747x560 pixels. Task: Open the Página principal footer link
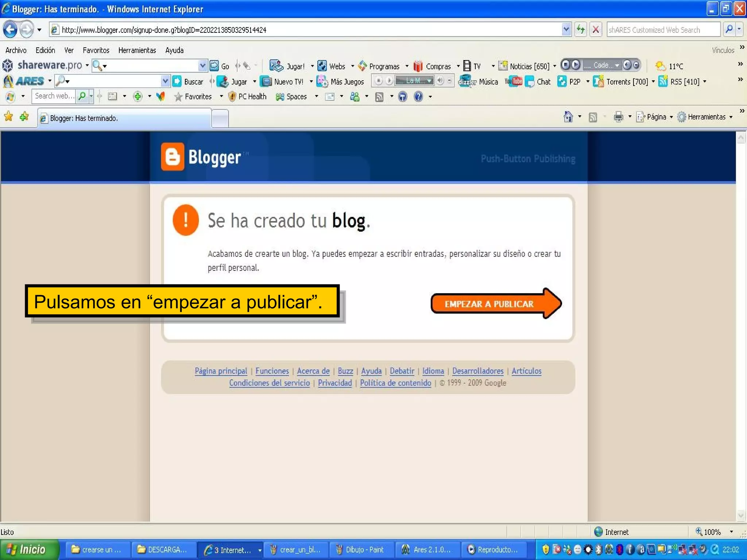pos(221,371)
